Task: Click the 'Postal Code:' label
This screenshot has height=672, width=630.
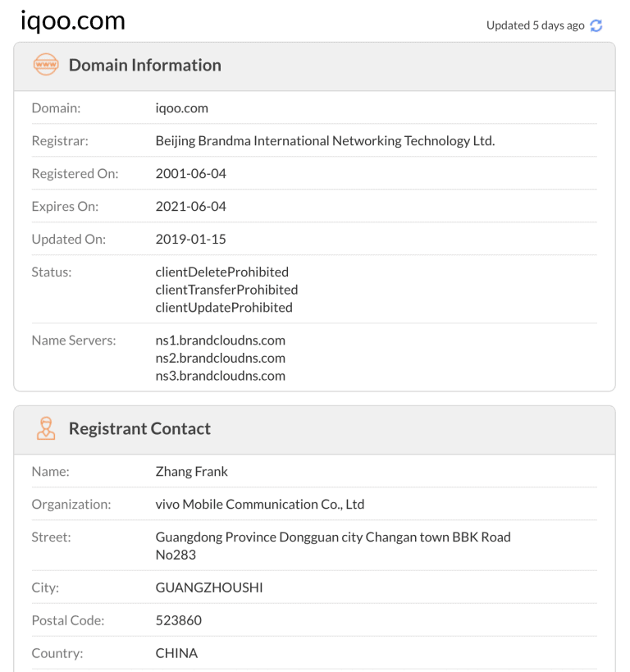Action: [x=68, y=620]
